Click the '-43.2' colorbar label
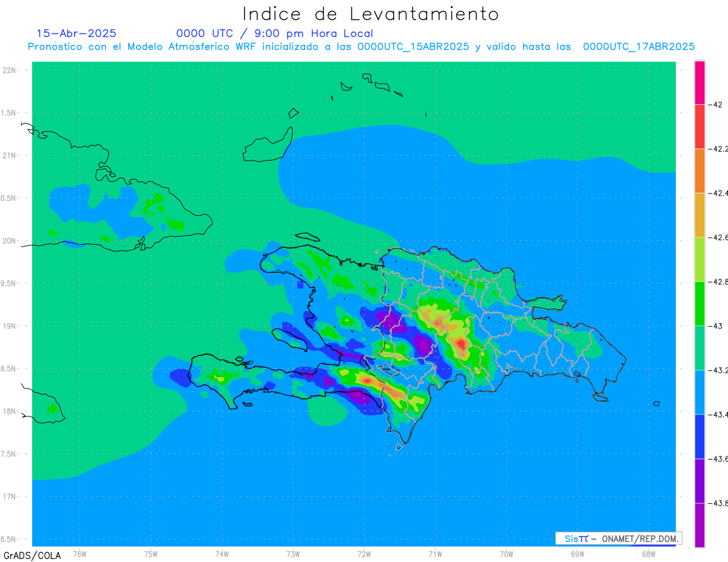This screenshot has height=562, width=728. (718, 370)
